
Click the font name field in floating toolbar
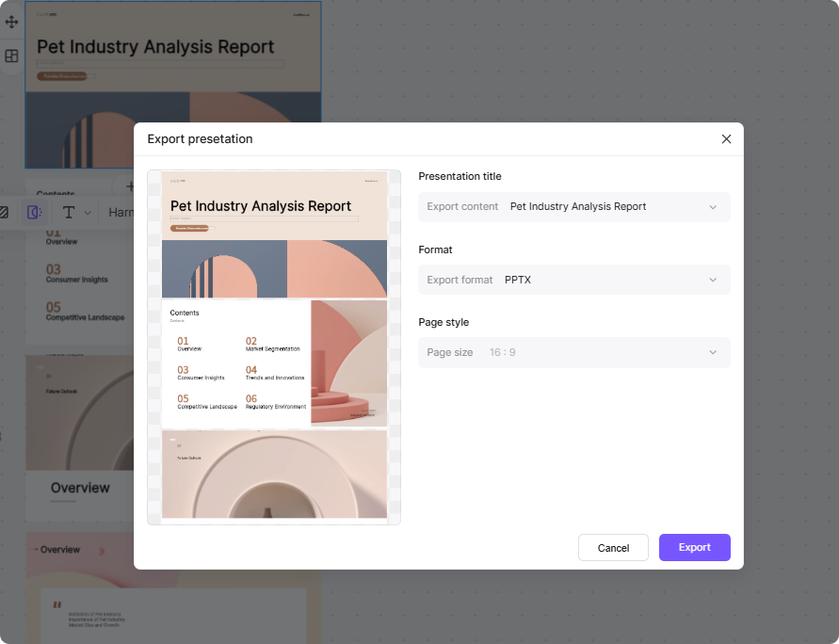(x=121, y=213)
